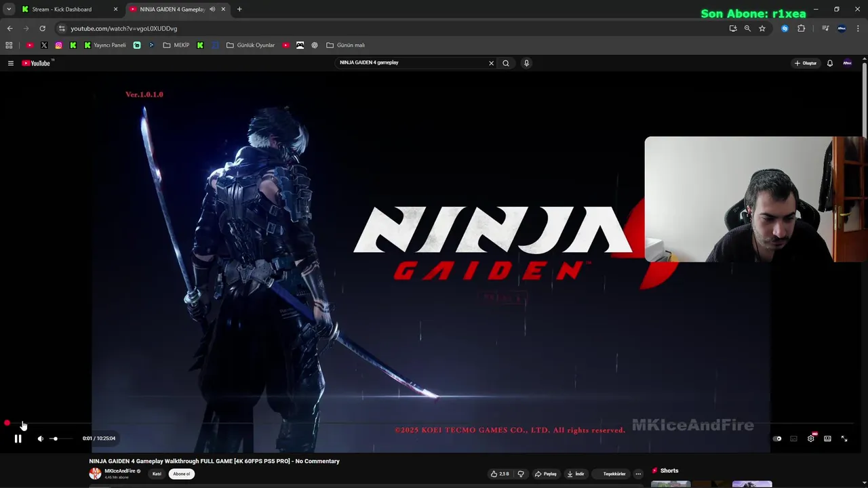Like the video (2,5 B)
This screenshot has height=488, width=868.
pos(500,474)
